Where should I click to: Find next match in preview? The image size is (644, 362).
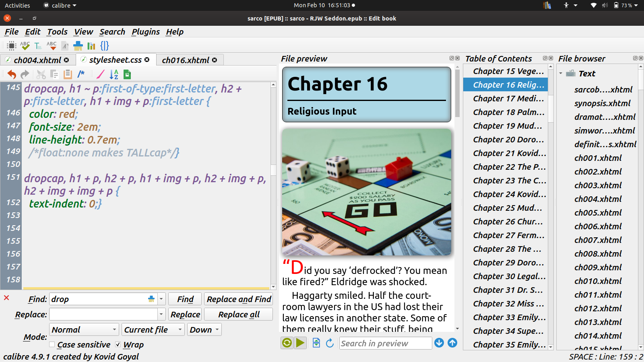coord(439,343)
